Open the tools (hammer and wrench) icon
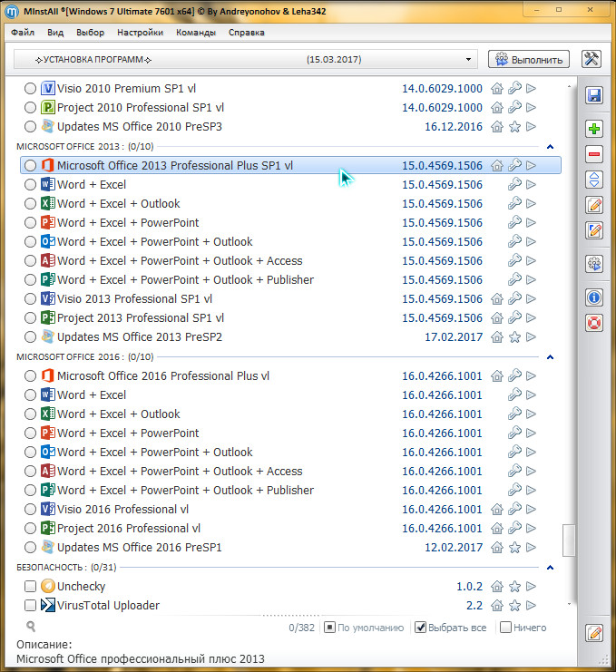 click(x=592, y=59)
